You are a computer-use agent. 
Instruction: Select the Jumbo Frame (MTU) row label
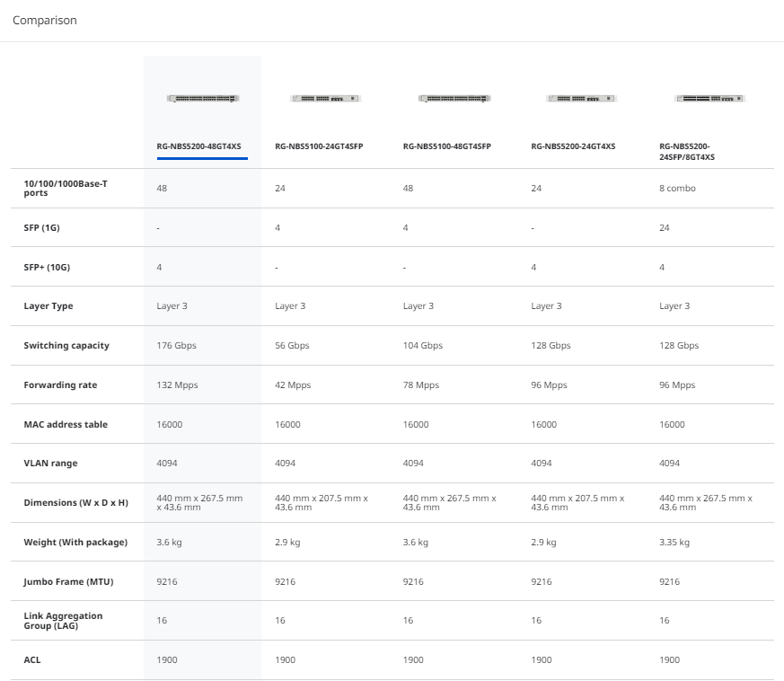pos(66,582)
